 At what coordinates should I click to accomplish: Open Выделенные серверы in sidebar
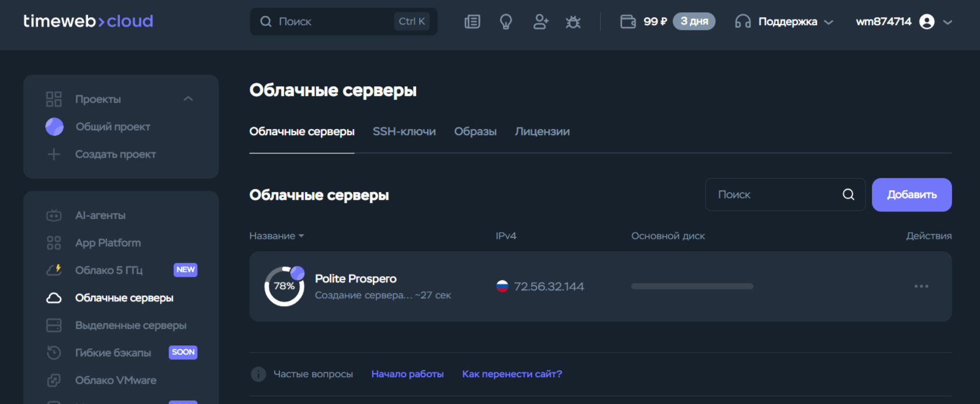pos(131,325)
